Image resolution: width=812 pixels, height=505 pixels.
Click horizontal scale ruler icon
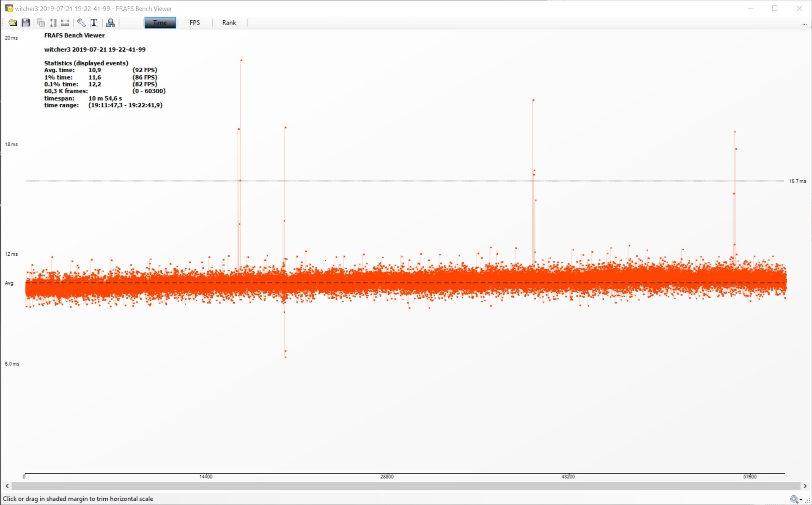[x=65, y=23]
